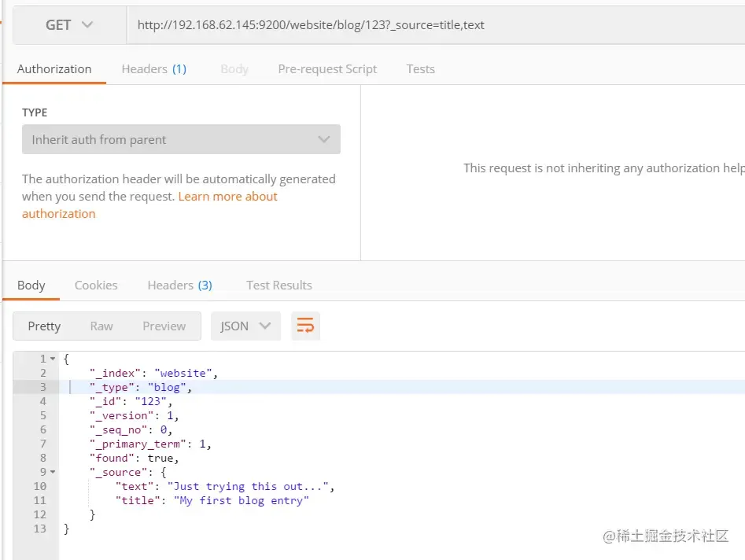Open the Cookies response tab

click(x=96, y=286)
